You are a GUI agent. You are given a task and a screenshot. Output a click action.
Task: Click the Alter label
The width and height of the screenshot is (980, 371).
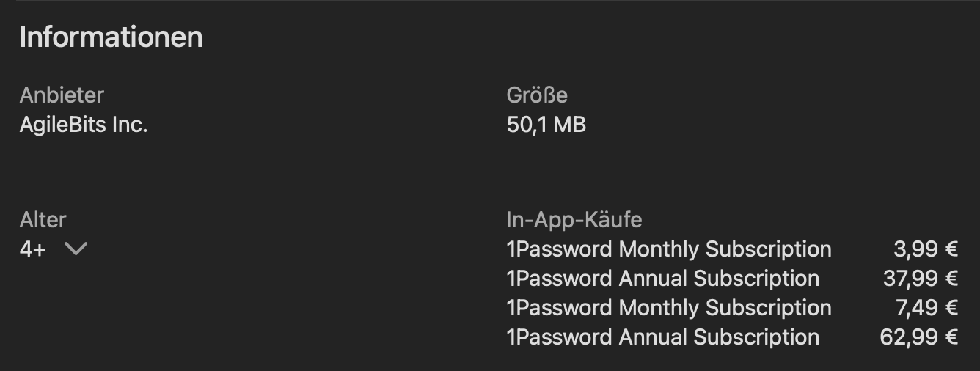pos(43,219)
